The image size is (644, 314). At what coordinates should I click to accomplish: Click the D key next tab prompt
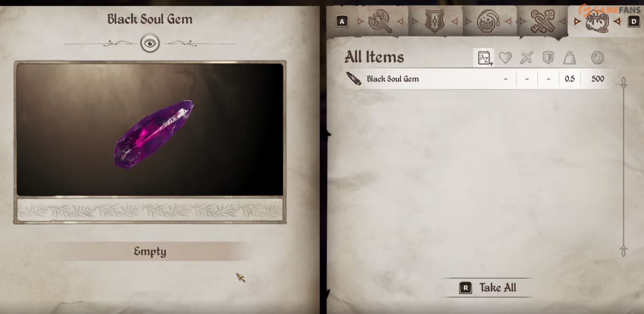[634, 22]
